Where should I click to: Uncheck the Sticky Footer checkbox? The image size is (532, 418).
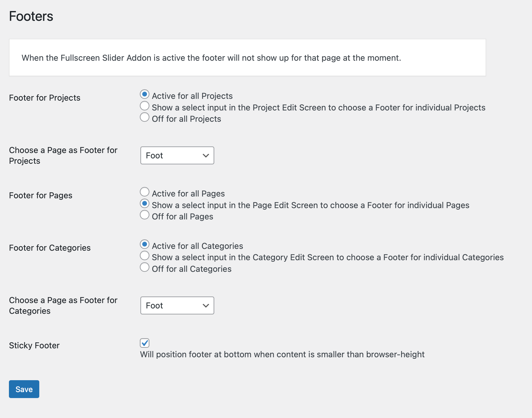145,343
